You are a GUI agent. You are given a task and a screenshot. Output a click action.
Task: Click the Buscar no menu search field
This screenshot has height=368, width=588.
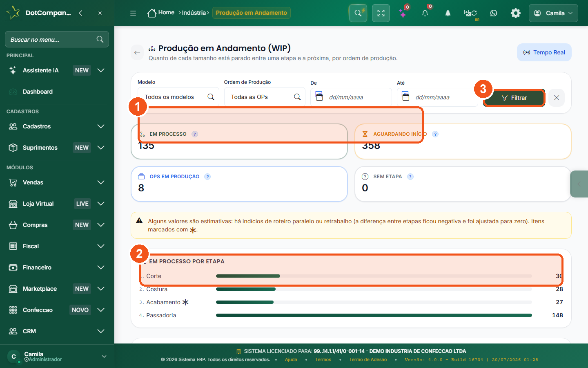(x=57, y=39)
